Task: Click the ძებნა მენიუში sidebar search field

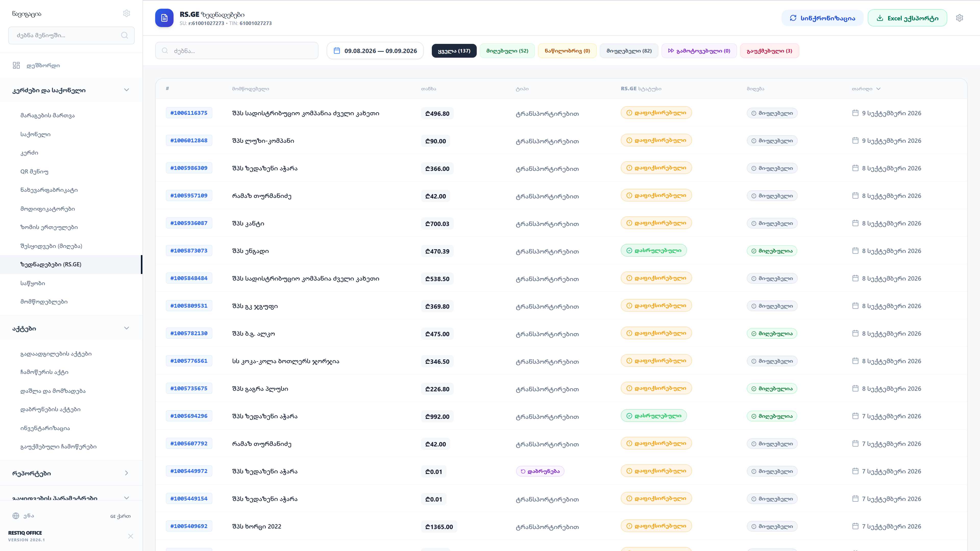Action: click(71, 35)
